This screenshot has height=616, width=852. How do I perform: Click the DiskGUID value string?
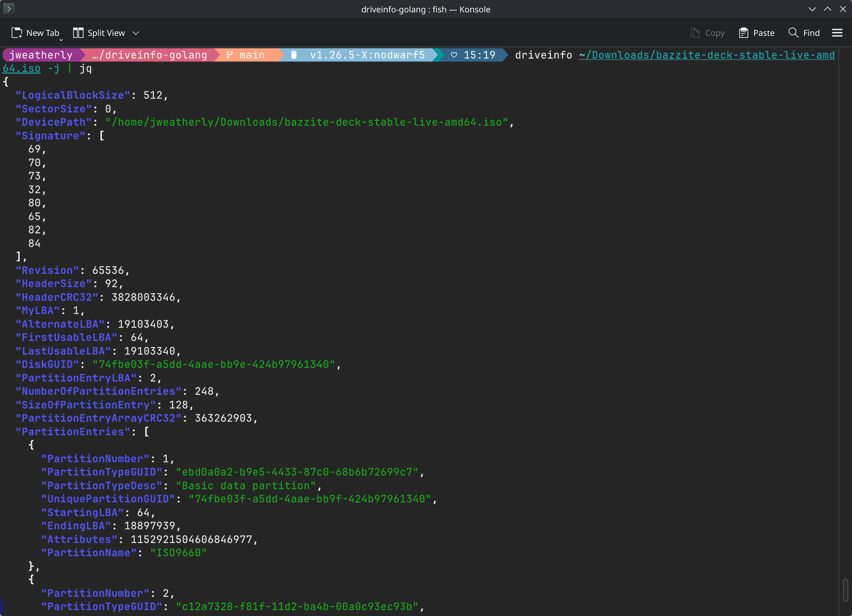[x=214, y=364]
